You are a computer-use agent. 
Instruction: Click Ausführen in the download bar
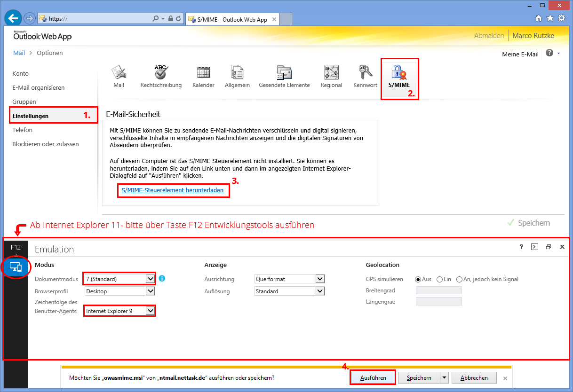tap(373, 377)
